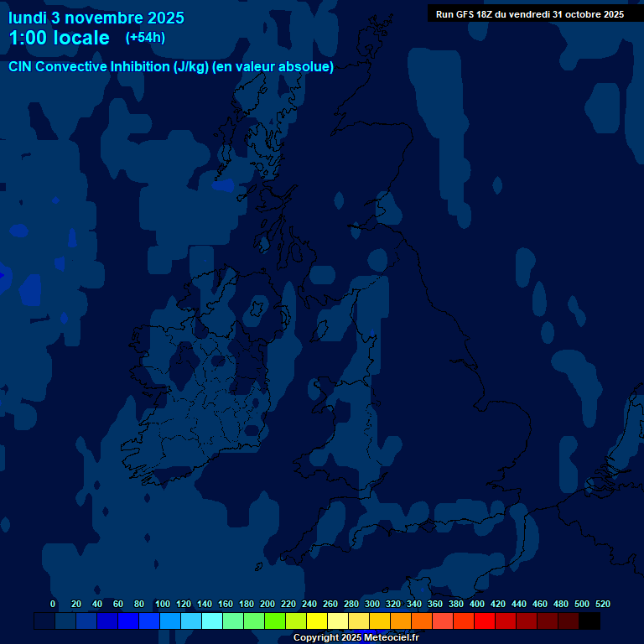Open the 'Copyright 2025 Meteociel.fr' credit
This screenshot has height=644, width=644.
[x=356, y=637]
